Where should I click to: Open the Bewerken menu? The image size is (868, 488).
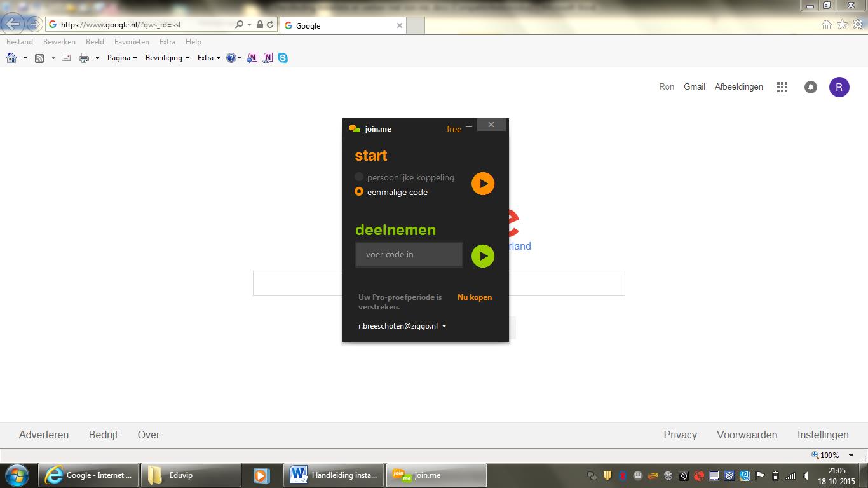(x=59, y=42)
